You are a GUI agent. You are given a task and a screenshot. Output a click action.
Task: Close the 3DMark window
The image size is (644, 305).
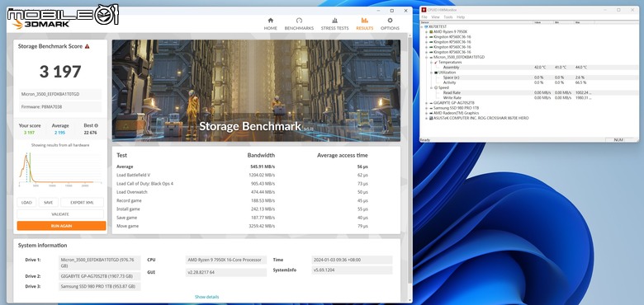tap(405, 11)
